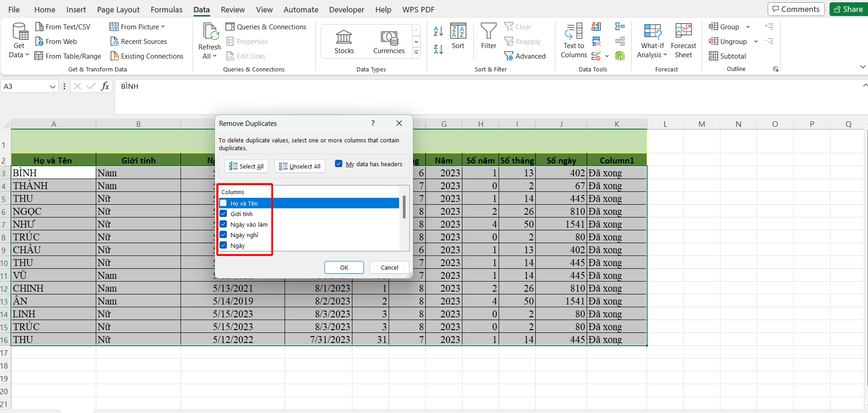The height and width of the screenshot is (413, 868).
Task: Check the Họ và Tên column checkbox
Action: pyautogui.click(x=224, y=203)
